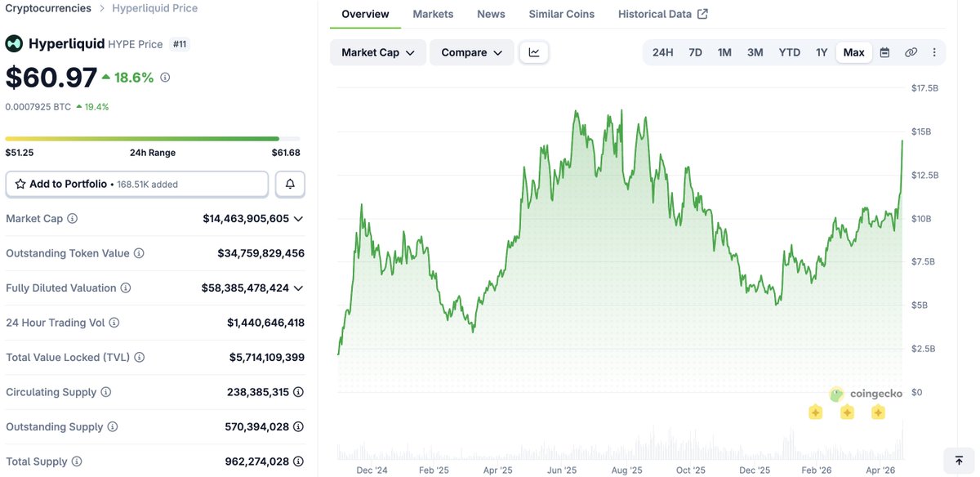Open the Market Cap chart dropdown
The width and height of the screenshot is (980, 477).
378,52
